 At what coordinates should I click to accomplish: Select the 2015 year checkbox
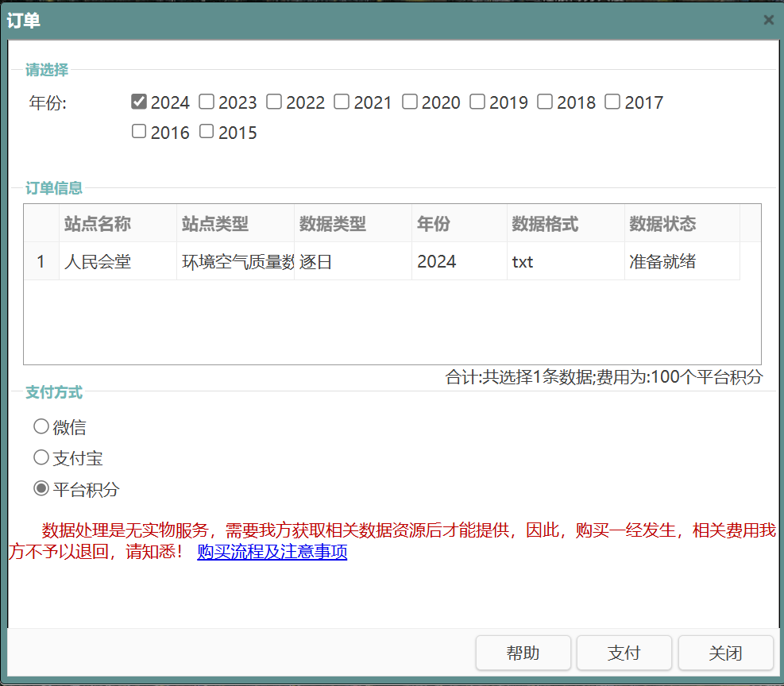[207, 132]
